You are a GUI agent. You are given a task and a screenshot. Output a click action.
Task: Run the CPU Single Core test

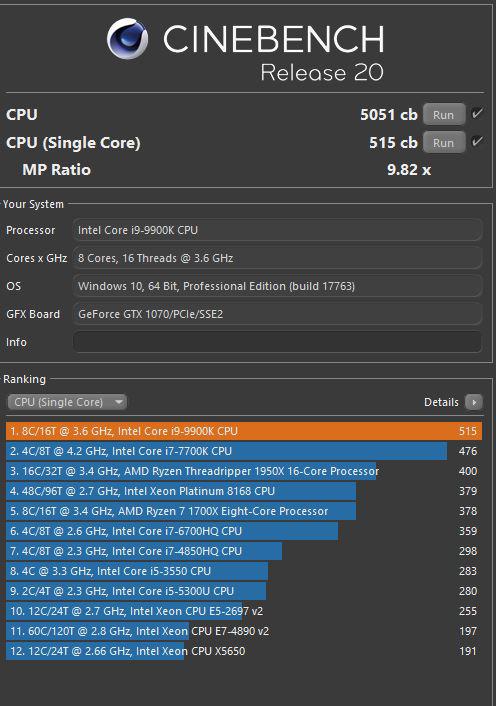(443, 143)
